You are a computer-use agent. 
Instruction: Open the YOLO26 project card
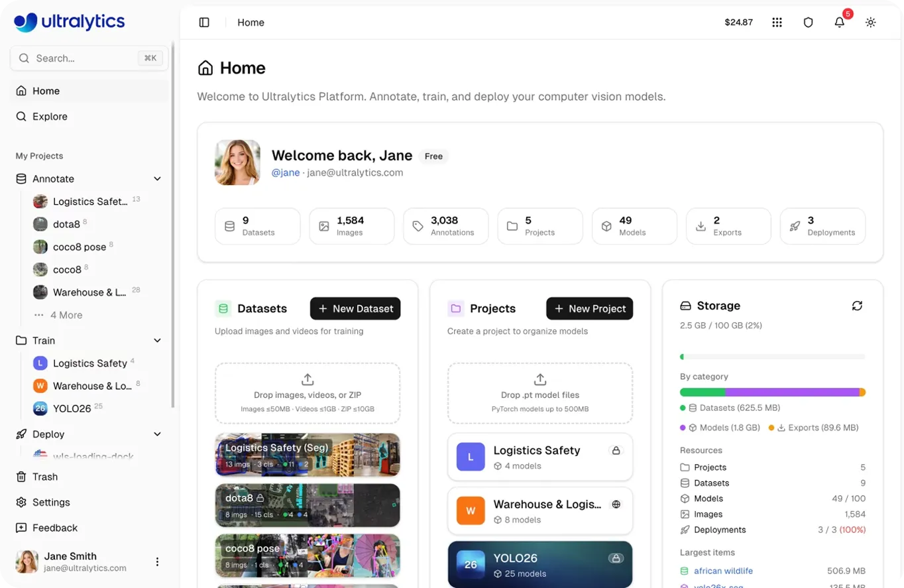coord(540,565)
